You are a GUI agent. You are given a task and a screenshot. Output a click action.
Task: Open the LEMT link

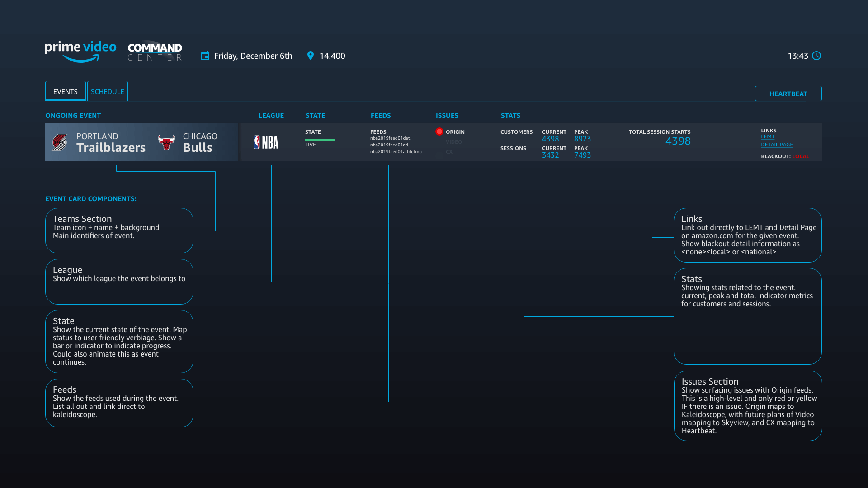767,136
